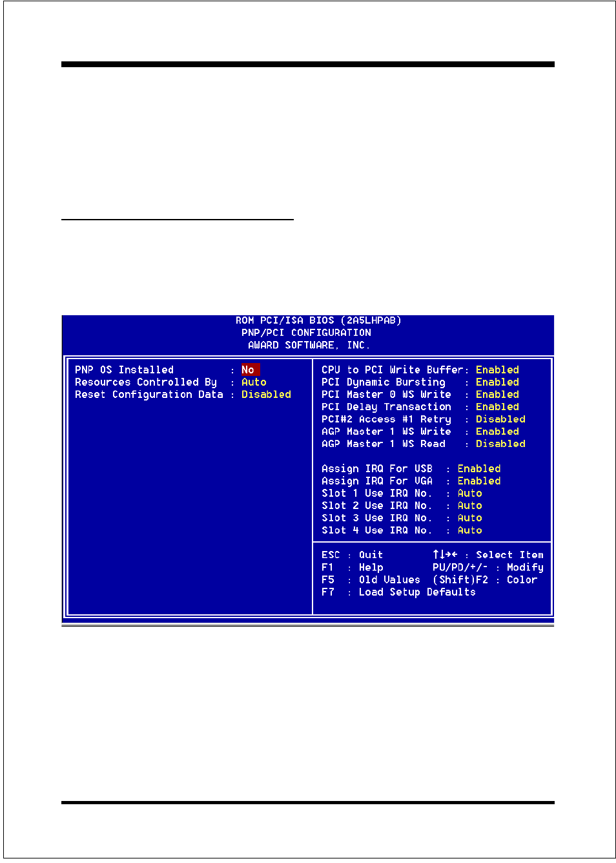Click the 'Assign IRQ For VGA' label
Image resolution: width=616 pixels, height=863 pixels.
(x=377, y=481)
